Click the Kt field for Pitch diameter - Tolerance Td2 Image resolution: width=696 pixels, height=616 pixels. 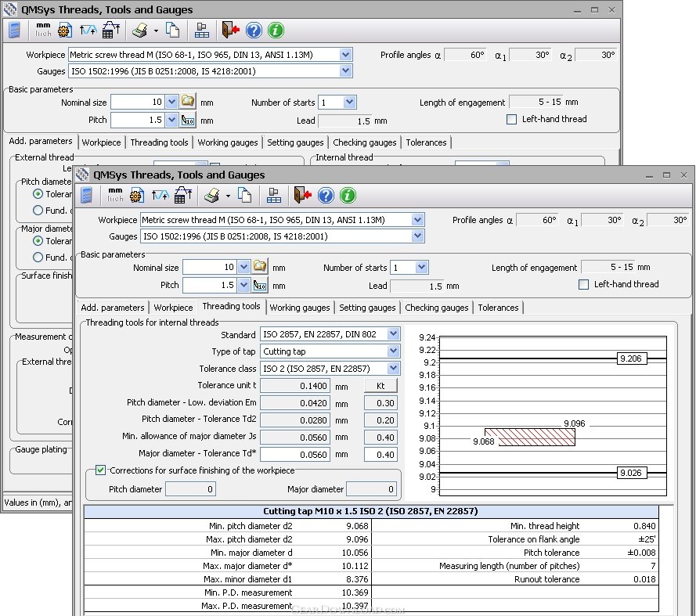(x=380, y=420)
